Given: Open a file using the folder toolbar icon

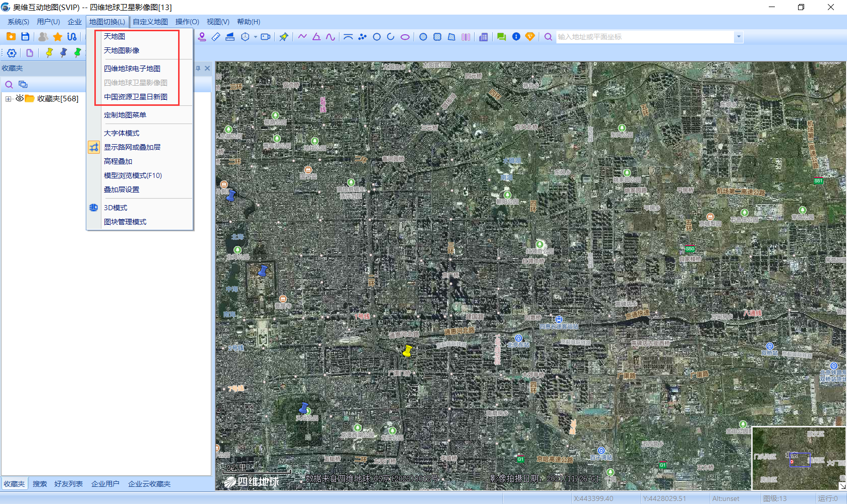Looking at the screenshot, I should [11, 36].
